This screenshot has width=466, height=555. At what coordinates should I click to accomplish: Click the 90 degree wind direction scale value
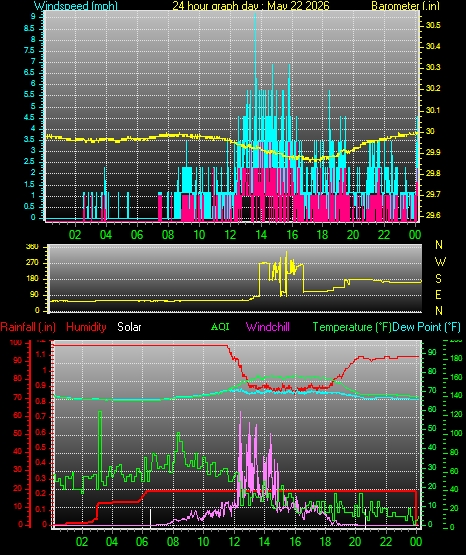click(x=34, y=295)
